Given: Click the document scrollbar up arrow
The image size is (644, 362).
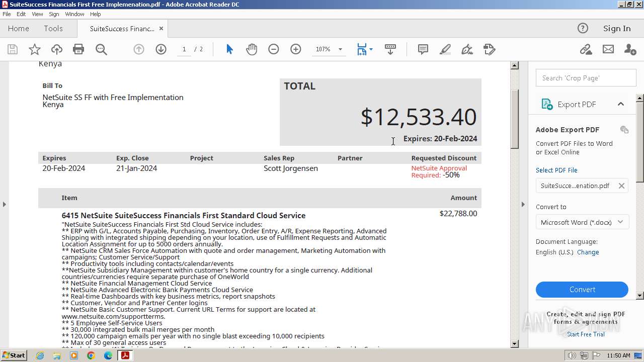Looking at the screenshot, I should pos(514,65).
